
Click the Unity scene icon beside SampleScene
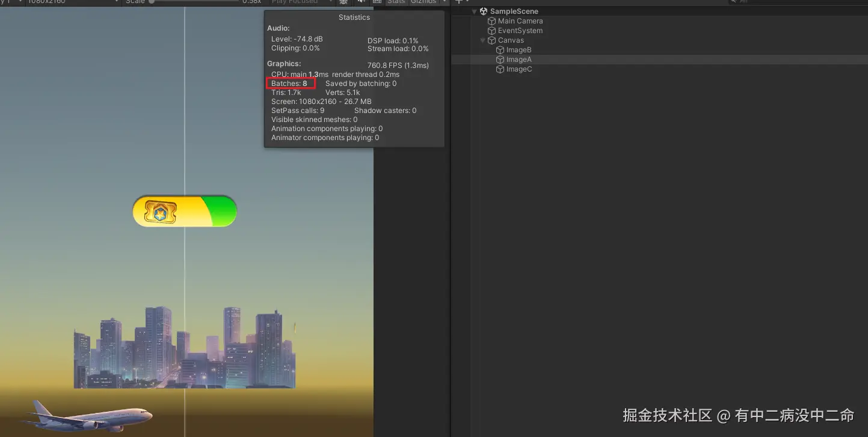pyautogui.click(x=484, y=11)
